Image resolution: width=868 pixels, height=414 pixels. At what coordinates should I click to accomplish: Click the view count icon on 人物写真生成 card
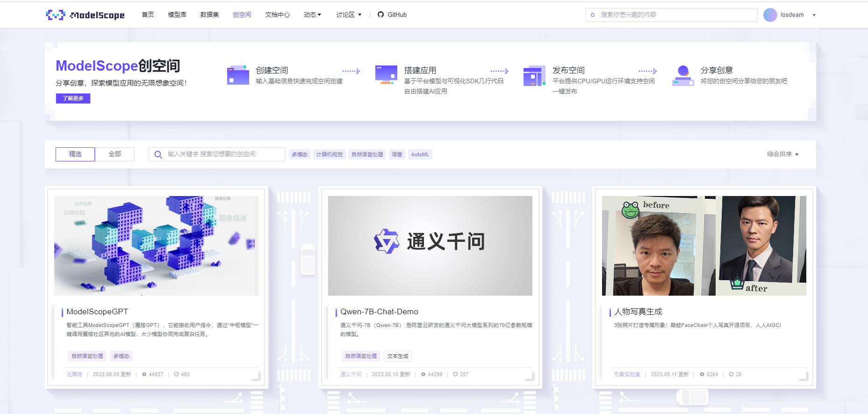coord(702,374)
